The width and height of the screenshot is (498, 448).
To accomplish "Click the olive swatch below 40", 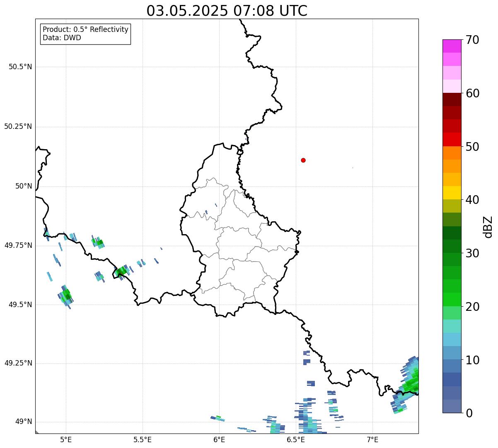I will click(x=452, y=206).
